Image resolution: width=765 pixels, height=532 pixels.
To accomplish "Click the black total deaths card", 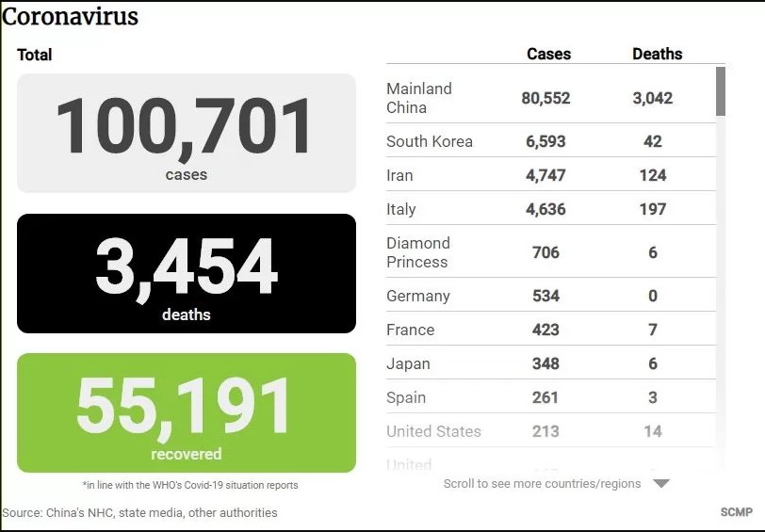I will tap(187, 273).
